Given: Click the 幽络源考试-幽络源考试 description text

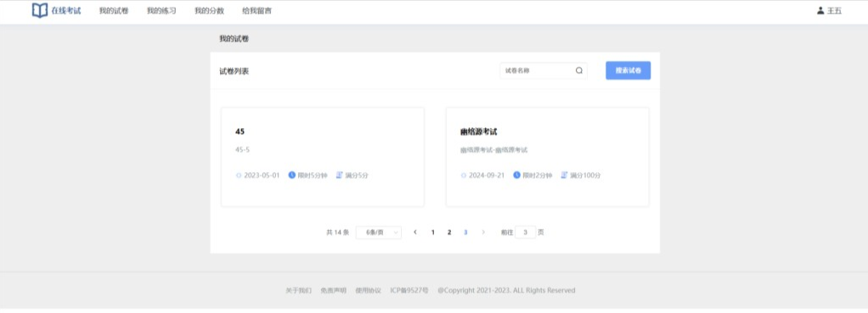Looking at the screenshot, I should pos(493,150).
